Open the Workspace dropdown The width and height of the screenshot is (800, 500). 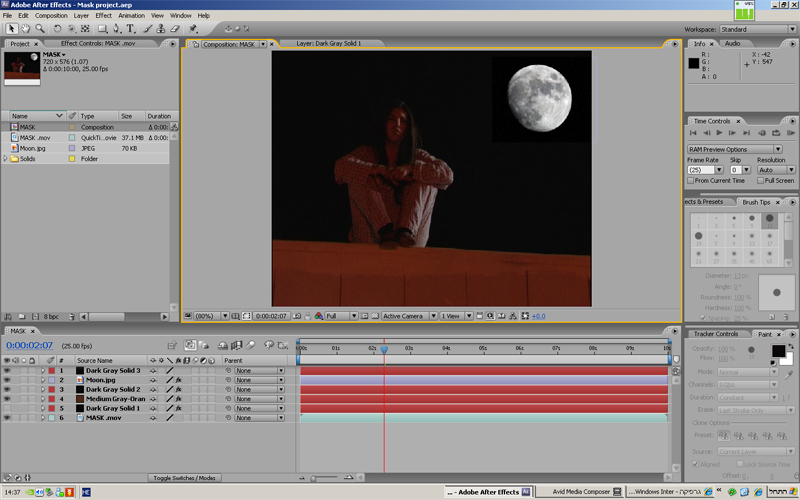click(x=756, y=29)
